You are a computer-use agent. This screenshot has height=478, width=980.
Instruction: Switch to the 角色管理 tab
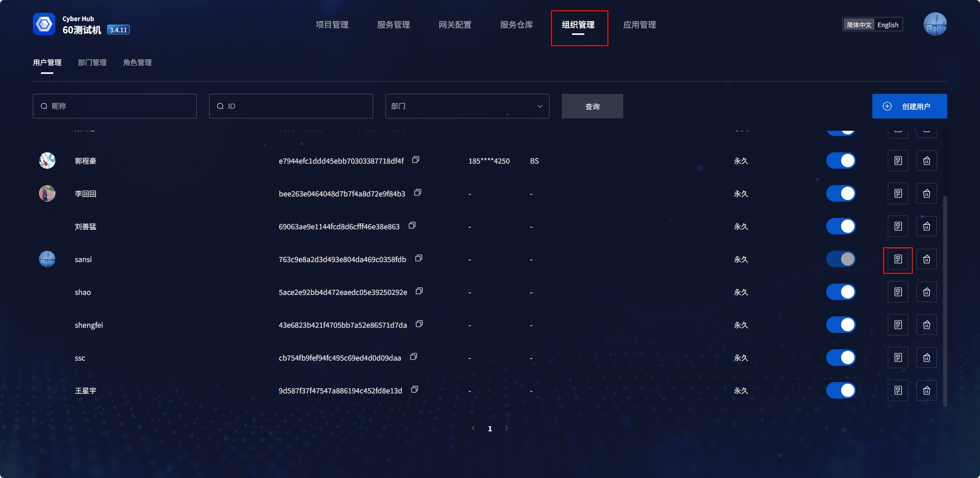[x=137, y=63]
